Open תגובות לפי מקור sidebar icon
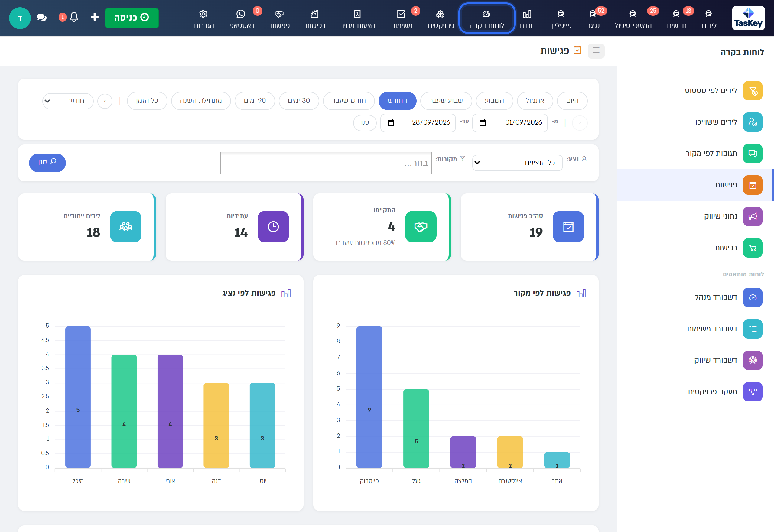The image size is (774, 532). point(753,153)
